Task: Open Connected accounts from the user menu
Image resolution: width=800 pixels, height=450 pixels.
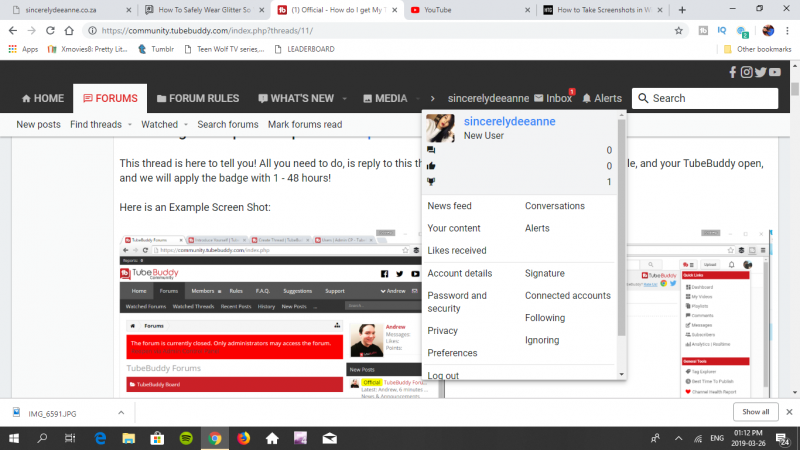Action: pyautogui.click(x=567, y=296)
